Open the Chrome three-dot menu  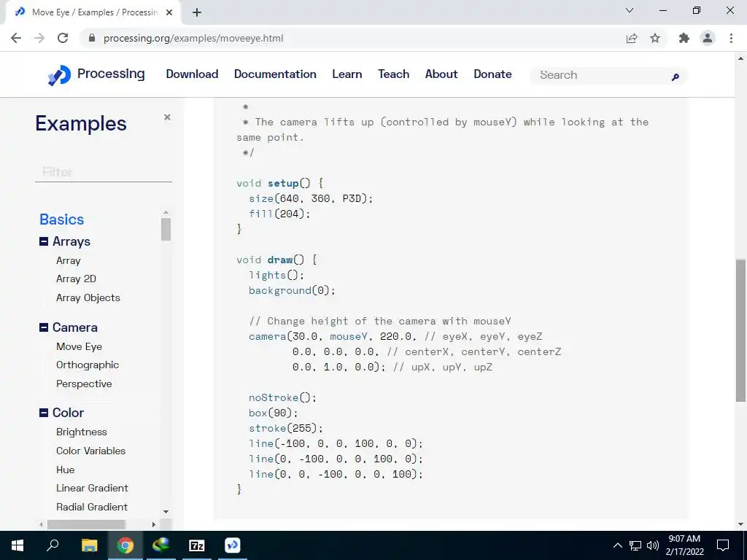pyautogui.click(x=731, y=38)
